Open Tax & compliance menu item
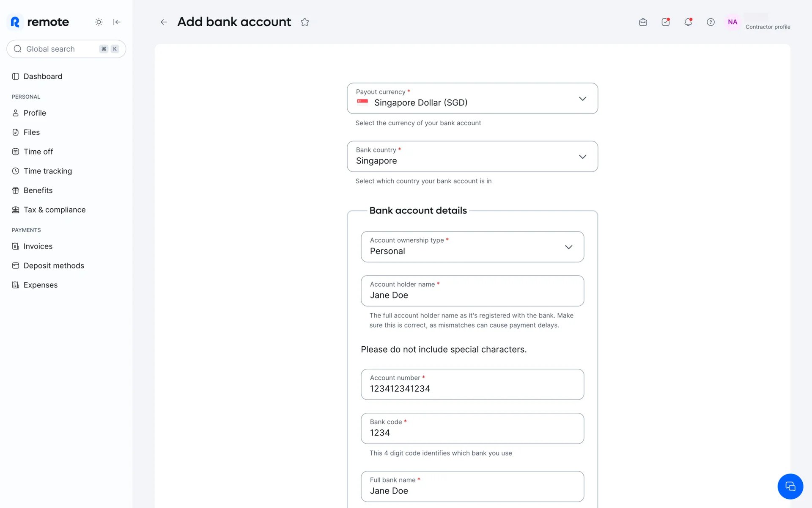812x508 pixels. coord(54,210)
